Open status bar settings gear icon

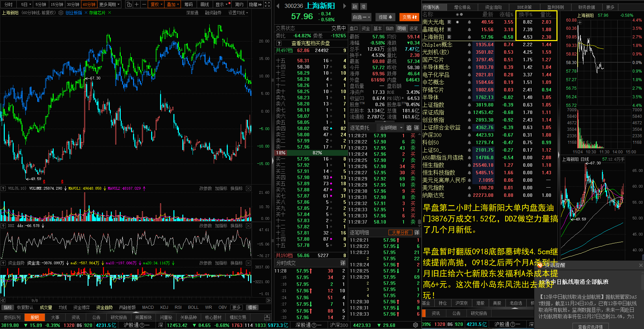(416, 325)
